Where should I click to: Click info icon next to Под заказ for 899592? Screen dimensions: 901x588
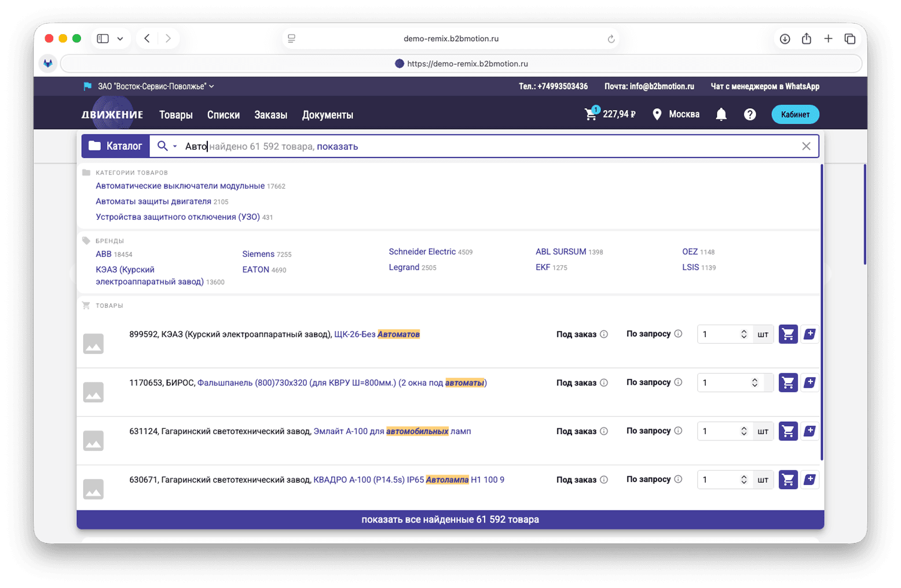[604, 334]
